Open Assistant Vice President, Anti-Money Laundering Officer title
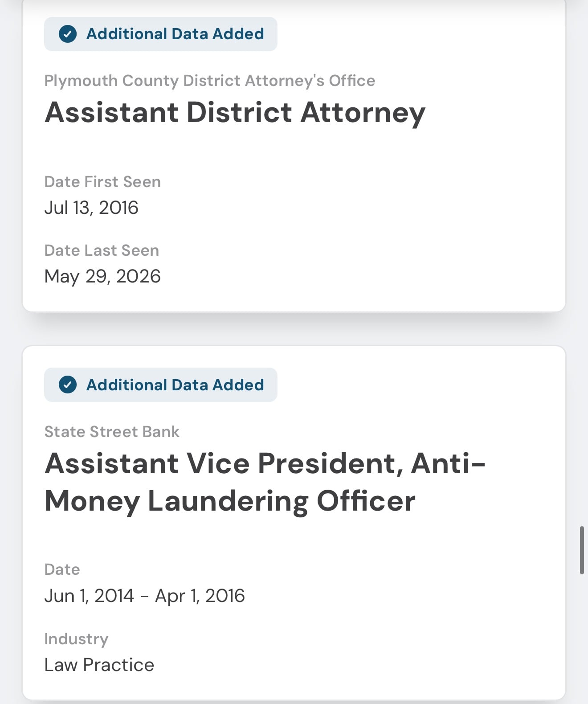Viewport: 588px width, 704px height. [265, 482]
